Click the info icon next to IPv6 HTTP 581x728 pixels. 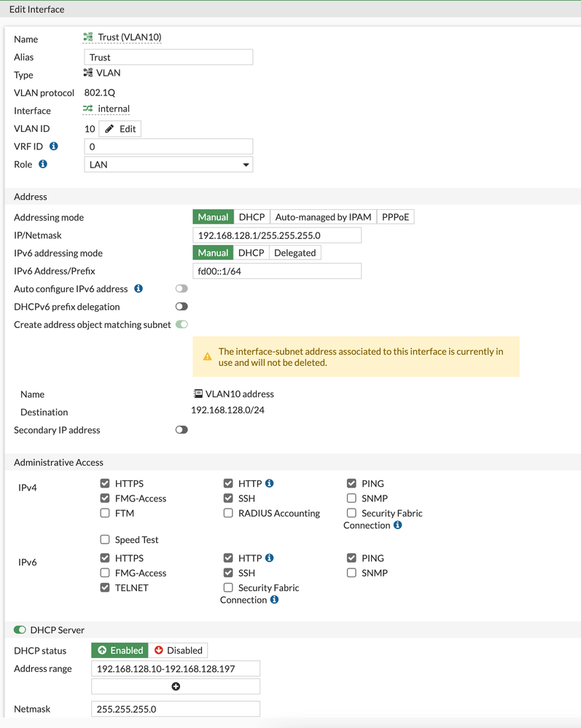pyautogui.click(x=270, y=558)
